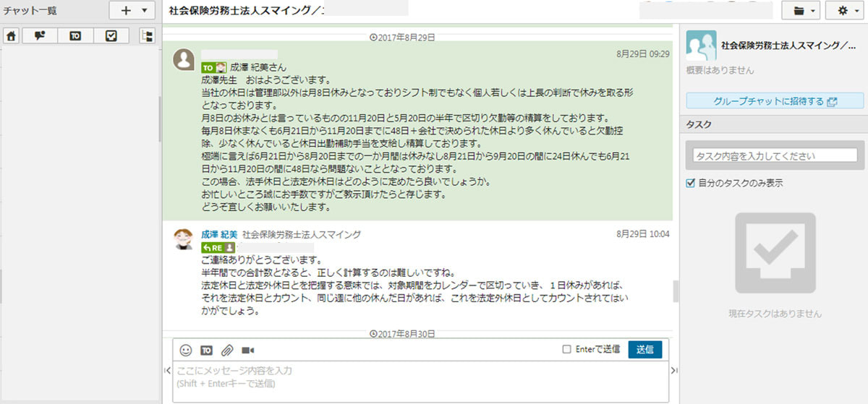Start a video call with the camera icon
Screen dimensions: 868x404
pos(247,350)
